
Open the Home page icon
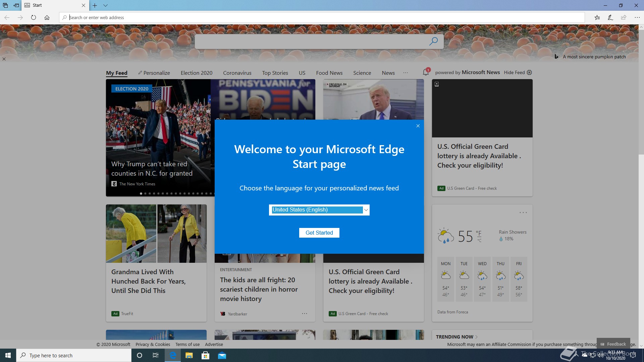(x=47, y=17)
